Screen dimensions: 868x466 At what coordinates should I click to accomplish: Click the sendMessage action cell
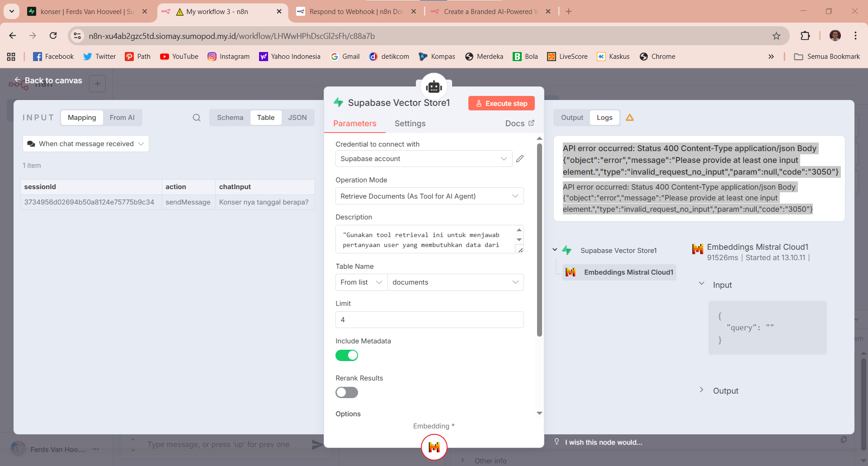188,202
